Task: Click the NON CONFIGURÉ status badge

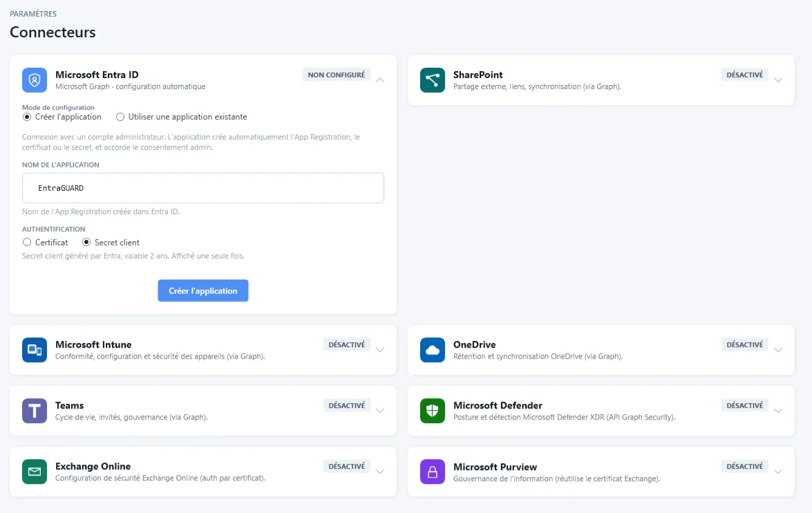Action: (x=336, y=75)
